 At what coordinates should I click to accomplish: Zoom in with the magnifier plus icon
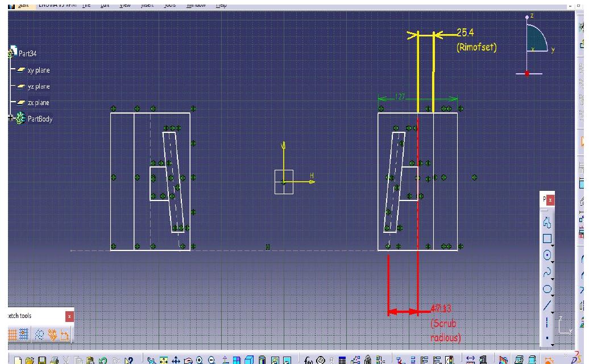[200, 361]
